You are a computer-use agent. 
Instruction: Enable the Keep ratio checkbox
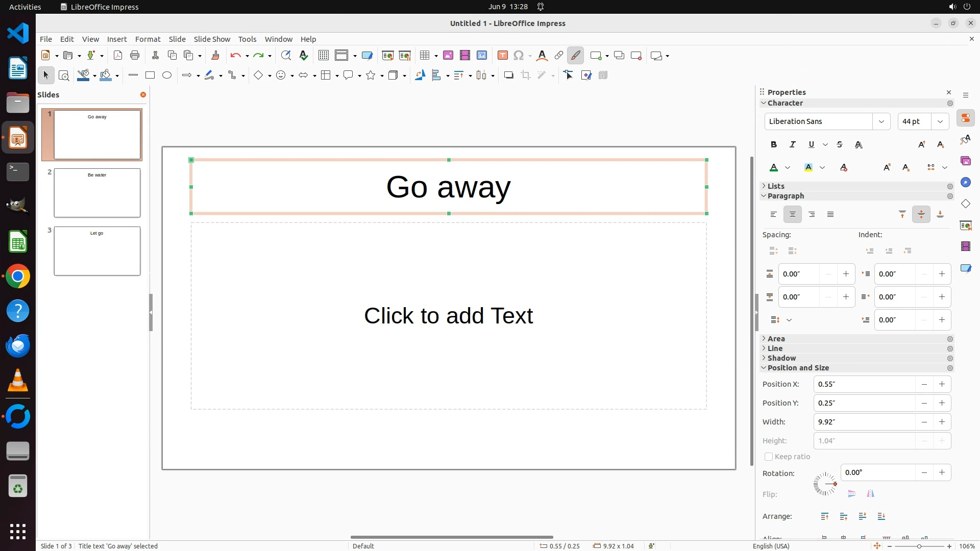769,457
